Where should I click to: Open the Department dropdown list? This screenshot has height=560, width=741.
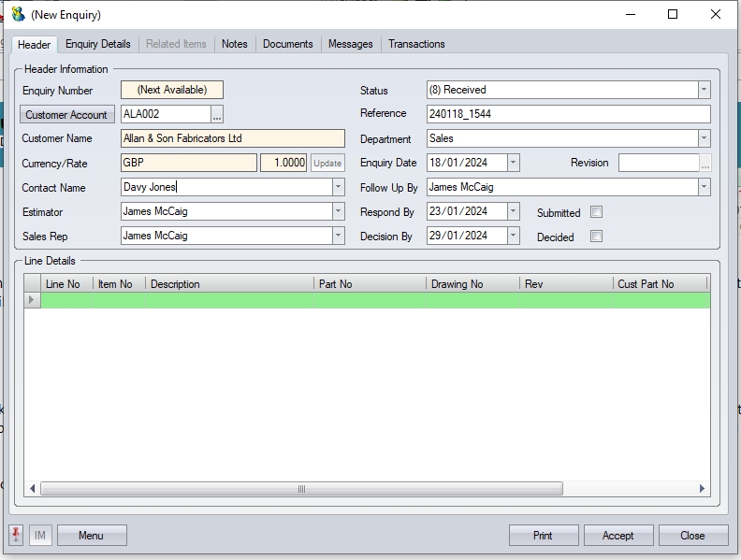point(704,138)
